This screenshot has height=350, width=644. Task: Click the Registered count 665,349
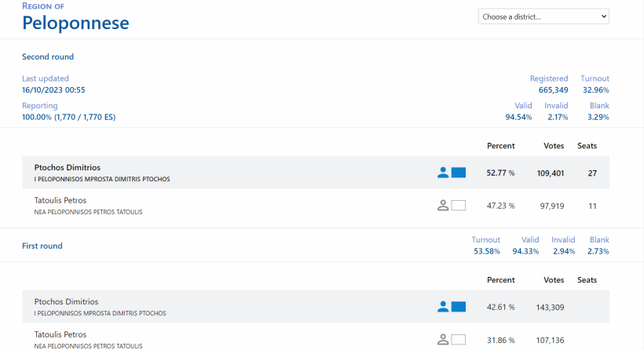tap(553, 90)
